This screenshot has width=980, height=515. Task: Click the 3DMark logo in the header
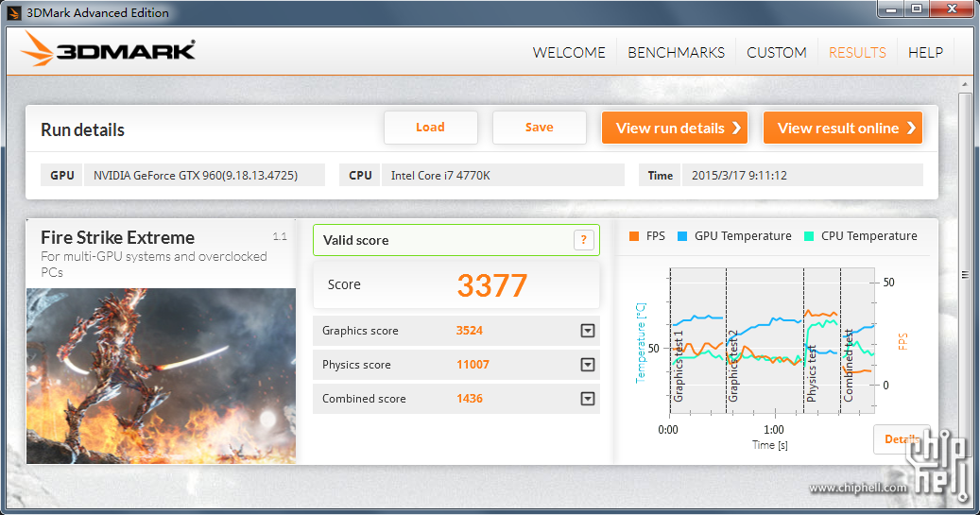[108, 49]
